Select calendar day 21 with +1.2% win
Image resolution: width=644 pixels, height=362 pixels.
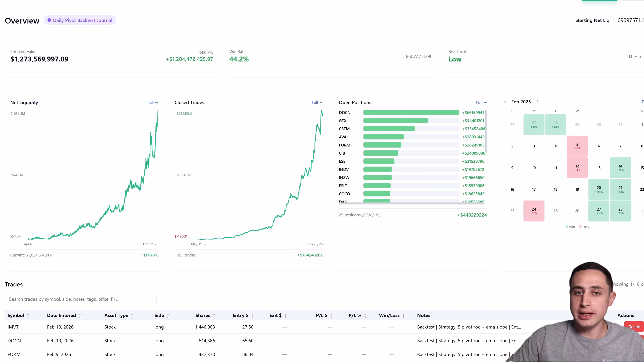click(x=620, y=189)
